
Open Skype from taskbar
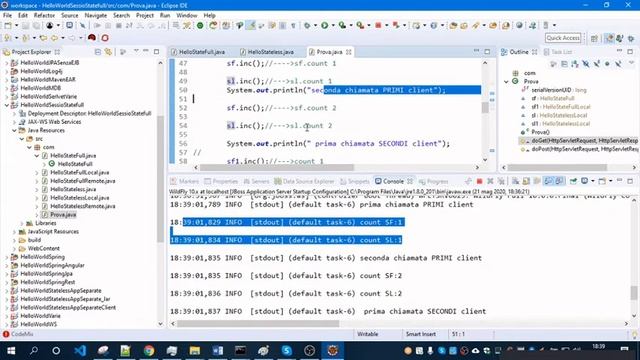click(x=287, y=350)
